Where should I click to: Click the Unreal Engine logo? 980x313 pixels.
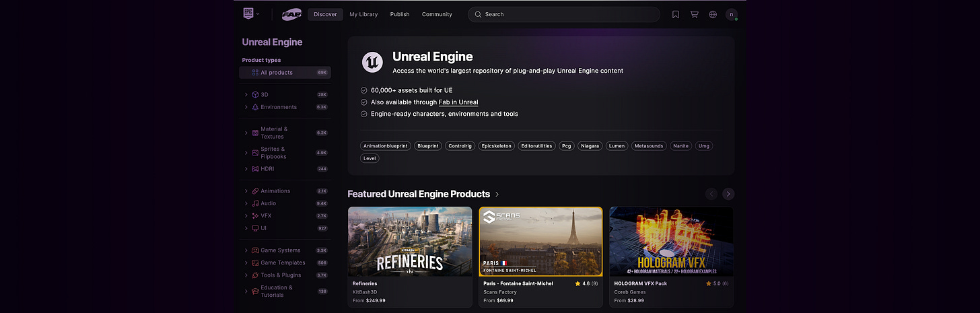(x=372, y=62)
